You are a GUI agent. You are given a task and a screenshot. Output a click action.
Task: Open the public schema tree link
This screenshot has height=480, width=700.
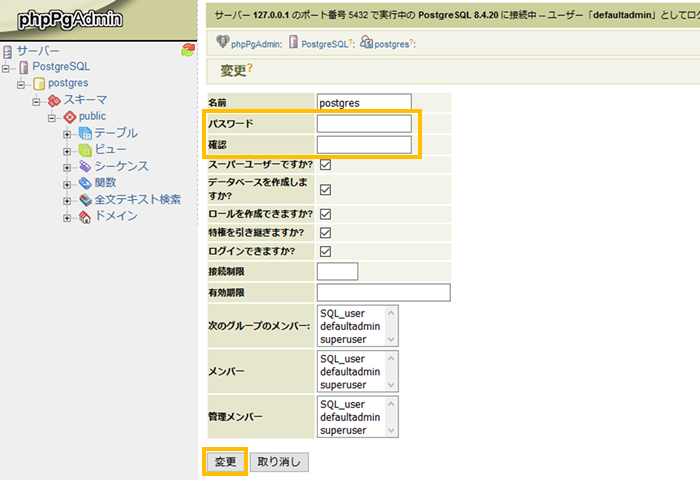[92, 116]
